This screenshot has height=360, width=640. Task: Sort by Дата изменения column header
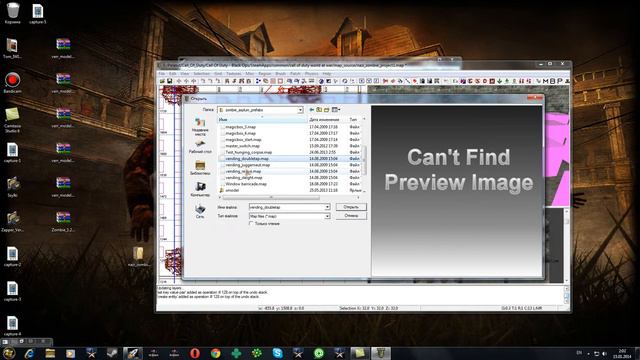(327, 120)
